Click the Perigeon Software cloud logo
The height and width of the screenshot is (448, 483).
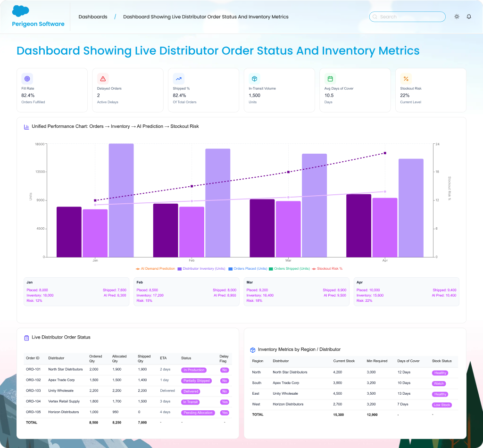[x=21, y=11]
